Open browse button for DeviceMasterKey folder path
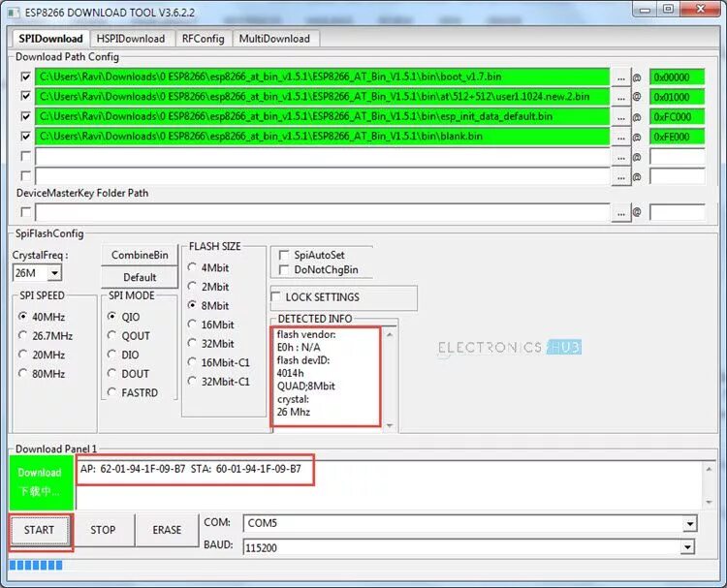The width and height of the screenshot is (727, 588). pyautogui.click(x=620, y=213)
